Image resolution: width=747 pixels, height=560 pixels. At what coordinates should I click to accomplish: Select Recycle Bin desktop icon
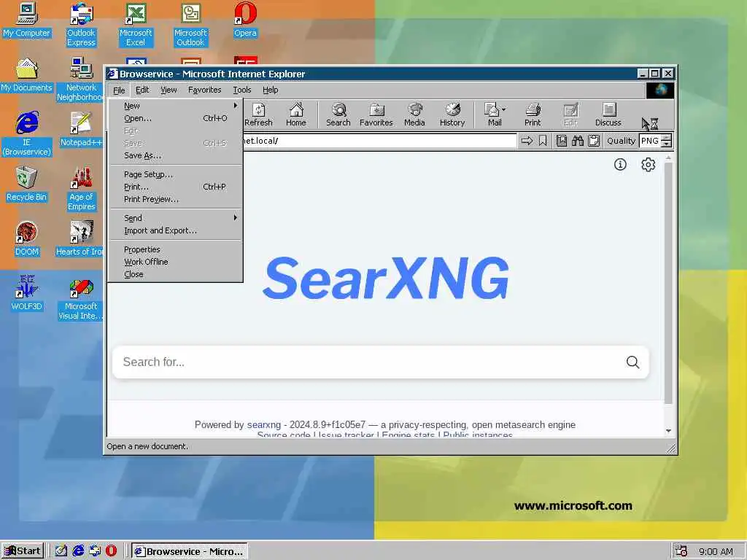26,184
